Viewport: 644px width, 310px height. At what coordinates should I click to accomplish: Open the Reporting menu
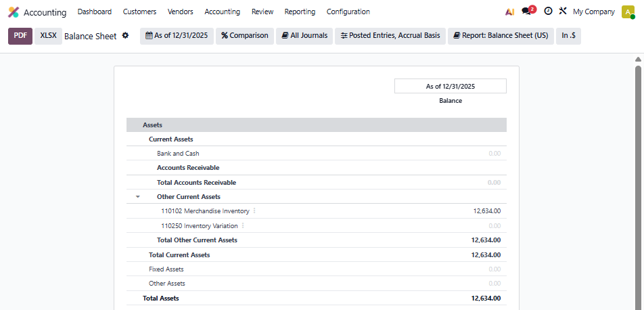tap(300, 12)
